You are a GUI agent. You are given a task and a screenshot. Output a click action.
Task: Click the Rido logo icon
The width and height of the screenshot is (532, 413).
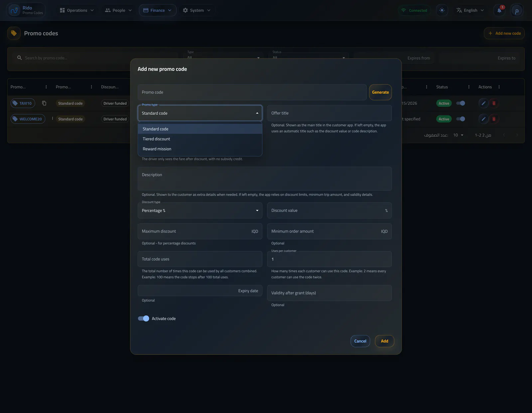coord(14,10)
